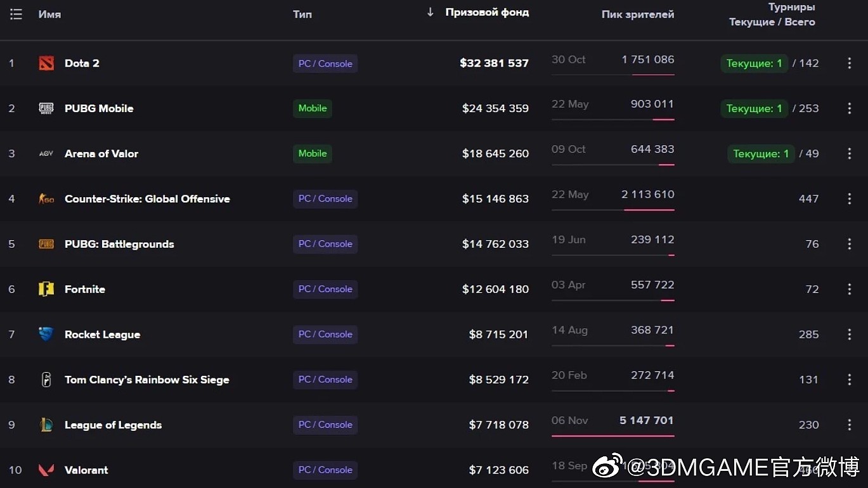
Task: Open the three-dot menu for Rocket League
Action: tap(850, 335)
